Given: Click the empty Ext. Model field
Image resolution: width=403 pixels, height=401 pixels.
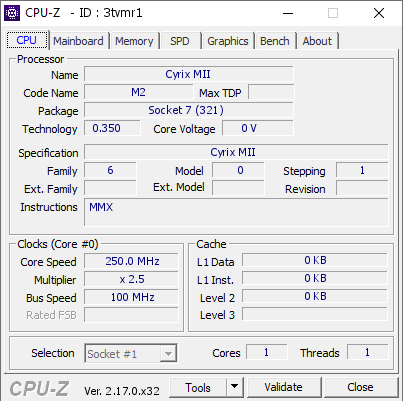Looking at the screenshot, I should point(238,188).
